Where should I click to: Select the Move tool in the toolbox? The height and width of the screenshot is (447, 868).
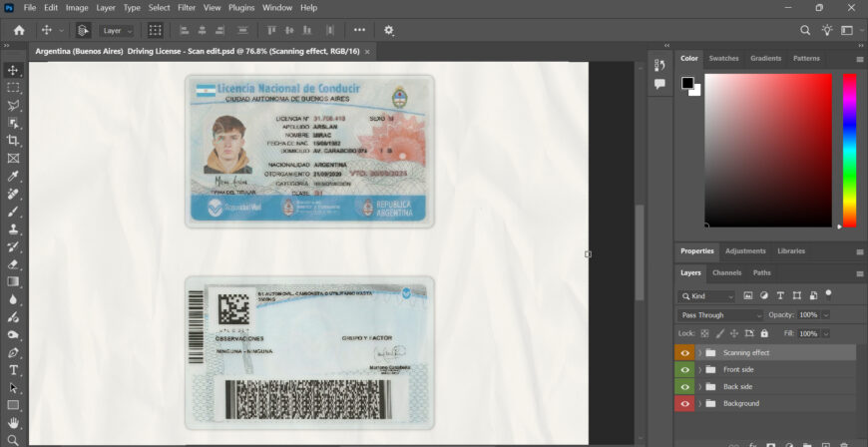click(x=13, y=71)
